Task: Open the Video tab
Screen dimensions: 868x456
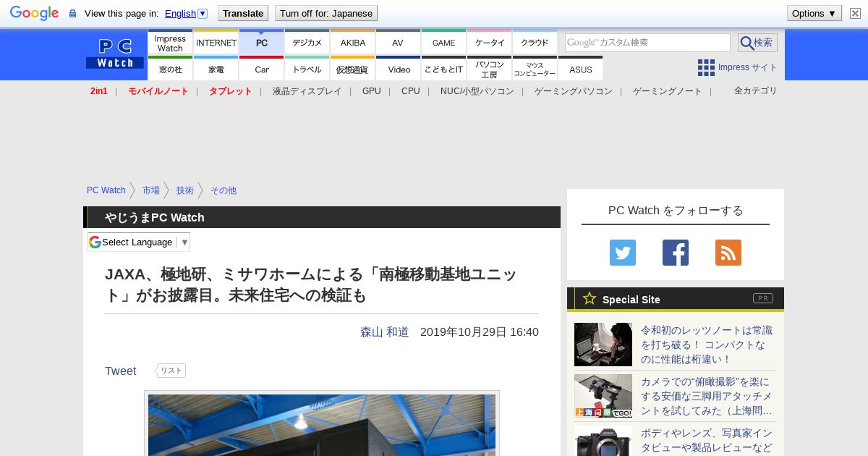Action: pyautogui.click(x=399, y=69)
